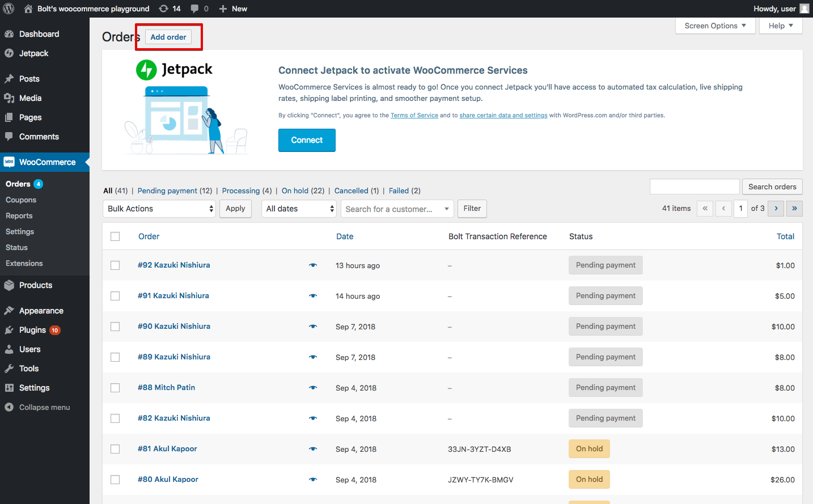Screen dimensions: 813x504
Task: Click the blue Connect button
Action: [307, 140]
